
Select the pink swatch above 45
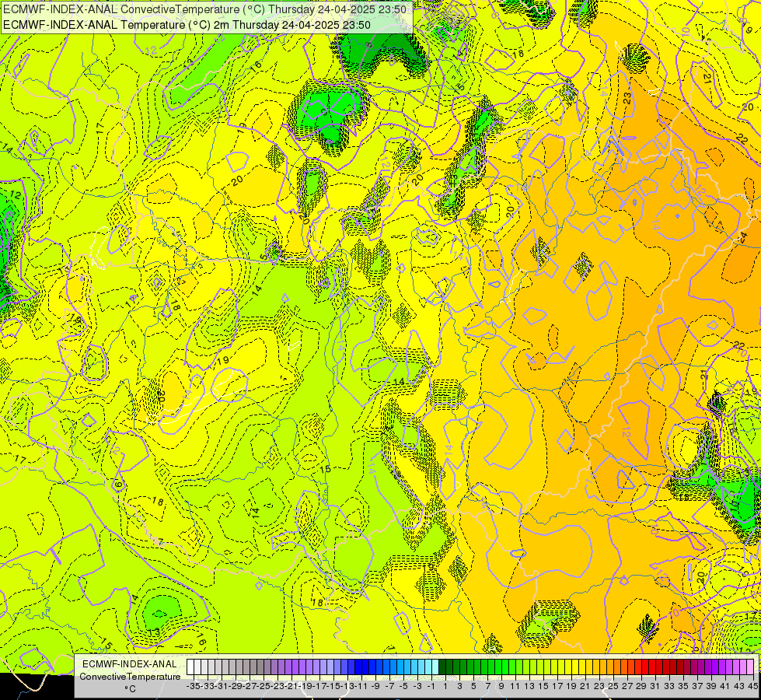(750, 667)
